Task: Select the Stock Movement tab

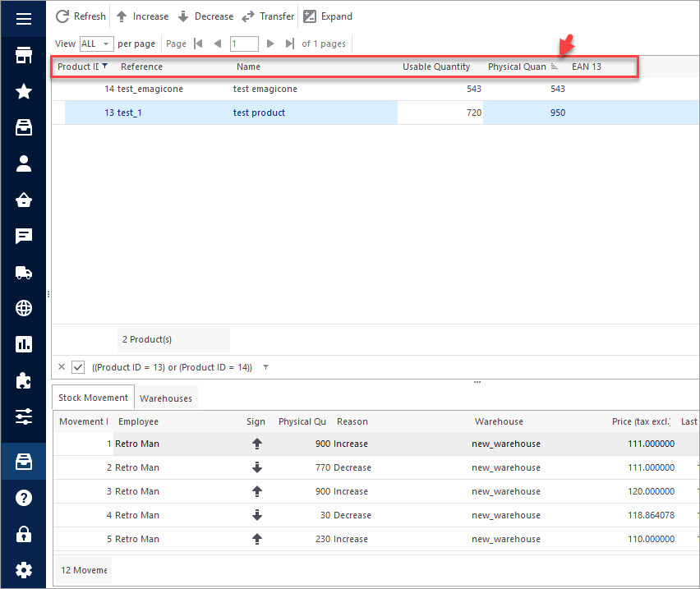Action: coord(93,398)
